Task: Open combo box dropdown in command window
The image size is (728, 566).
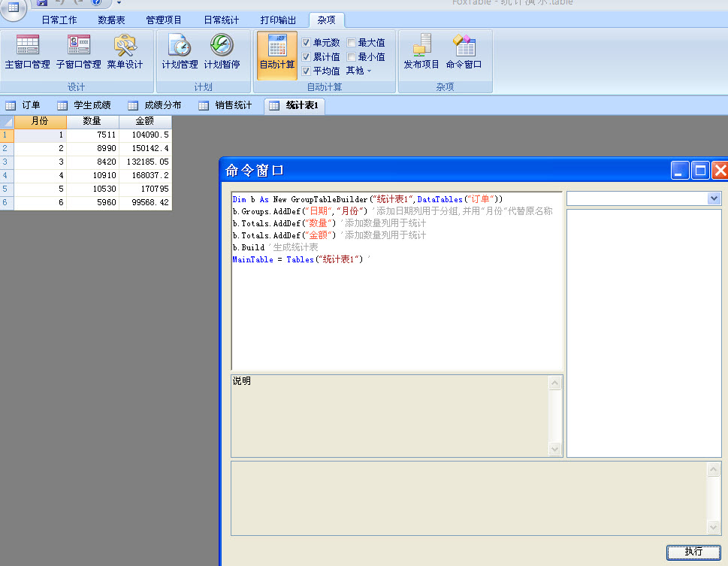Action: (714, 198)
